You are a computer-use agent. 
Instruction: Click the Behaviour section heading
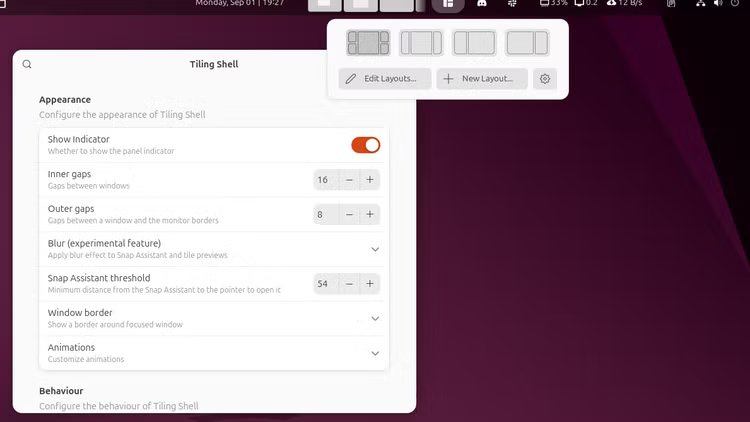point(61,391)
